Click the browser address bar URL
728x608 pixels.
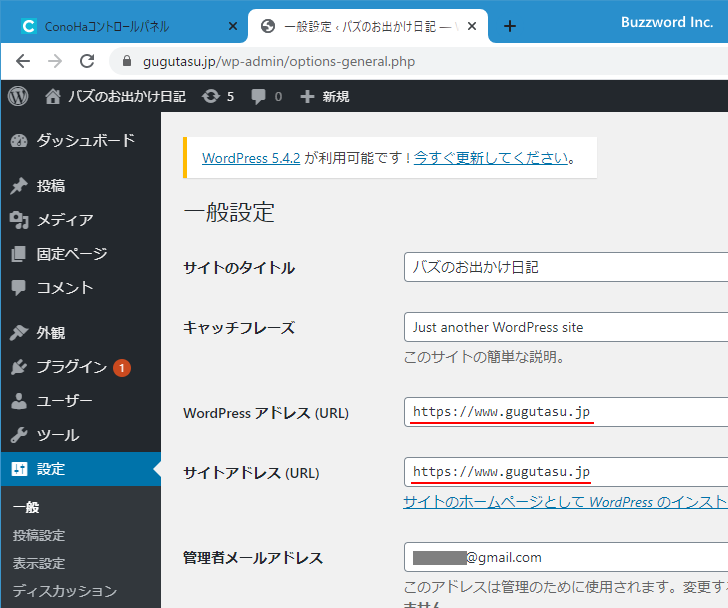point(279,61)
